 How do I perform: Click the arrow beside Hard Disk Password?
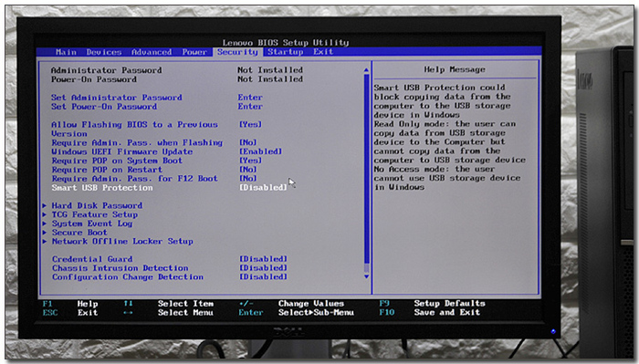(x=45, y=205)
